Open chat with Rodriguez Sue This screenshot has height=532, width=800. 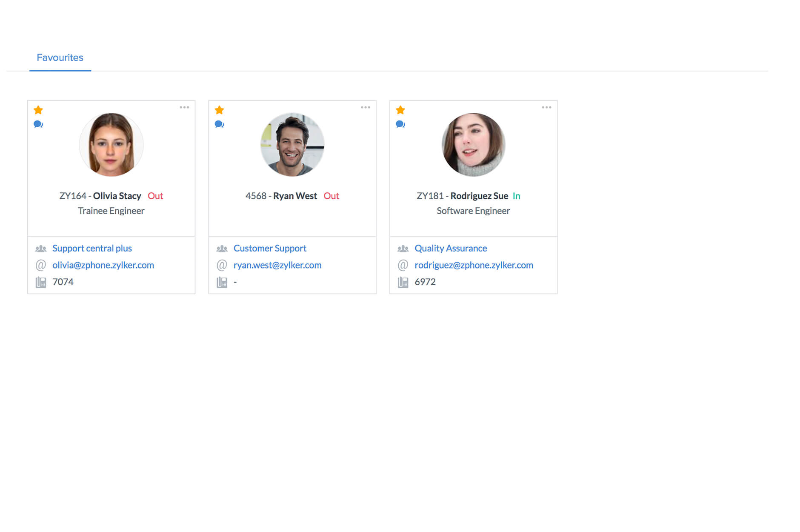click(x=400, y=124)
